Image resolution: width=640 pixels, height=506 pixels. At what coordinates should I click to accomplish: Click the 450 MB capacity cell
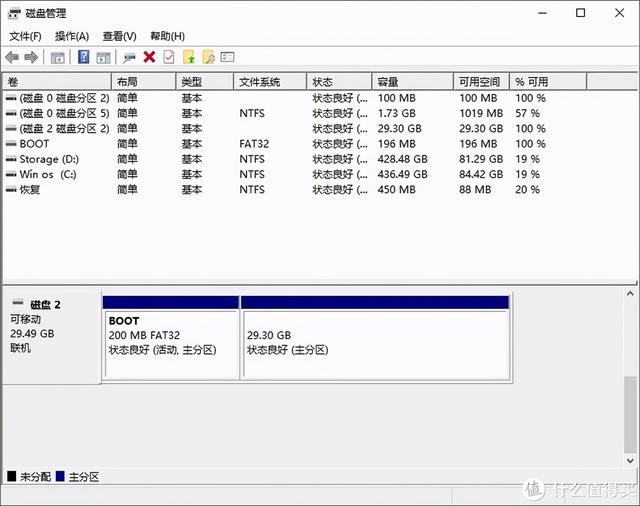(396, 190)
